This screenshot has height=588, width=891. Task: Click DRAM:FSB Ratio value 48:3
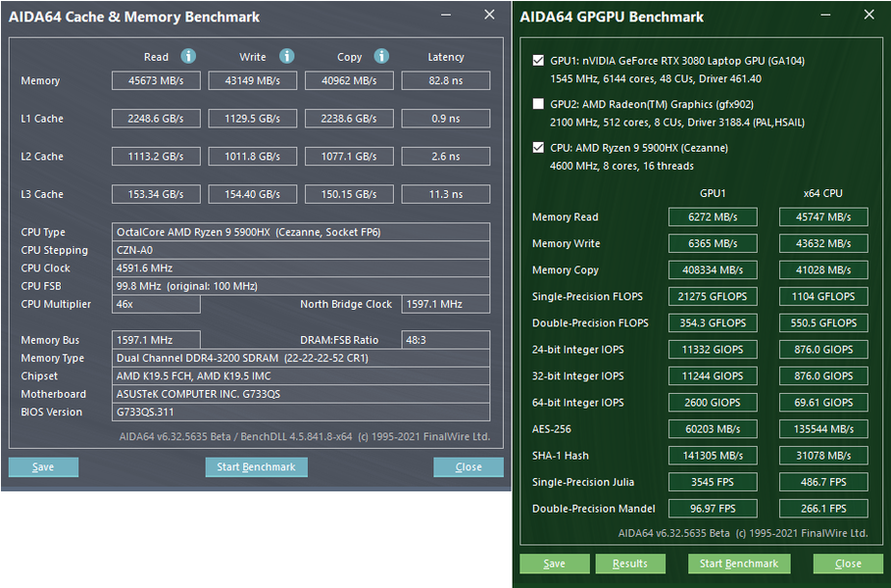[445, 340]
